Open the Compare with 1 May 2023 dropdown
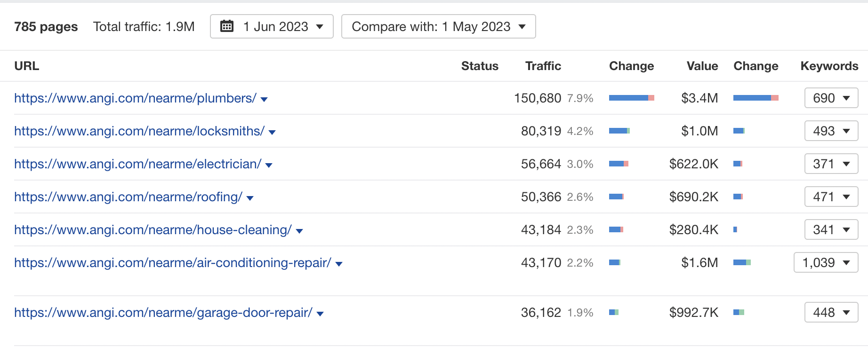The height and width of the screenshot is (347, 868). coord(438,26)
